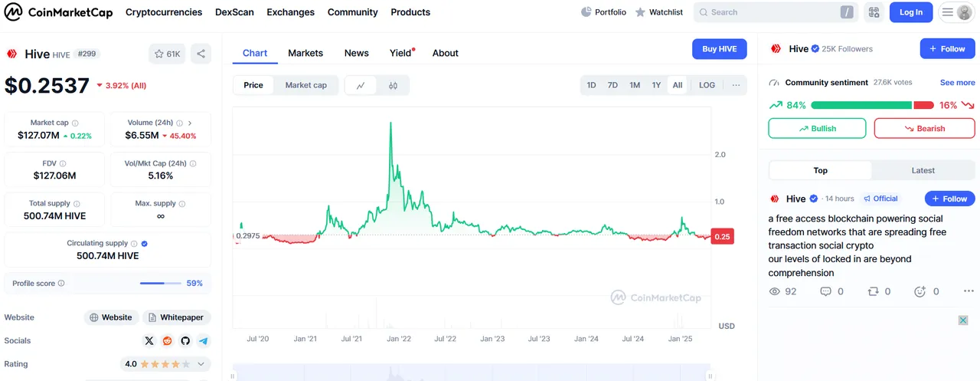Click Vol/Mkt Cap info icon
Viewport: 980px width, 381px height.
click(x=193, y=163)
